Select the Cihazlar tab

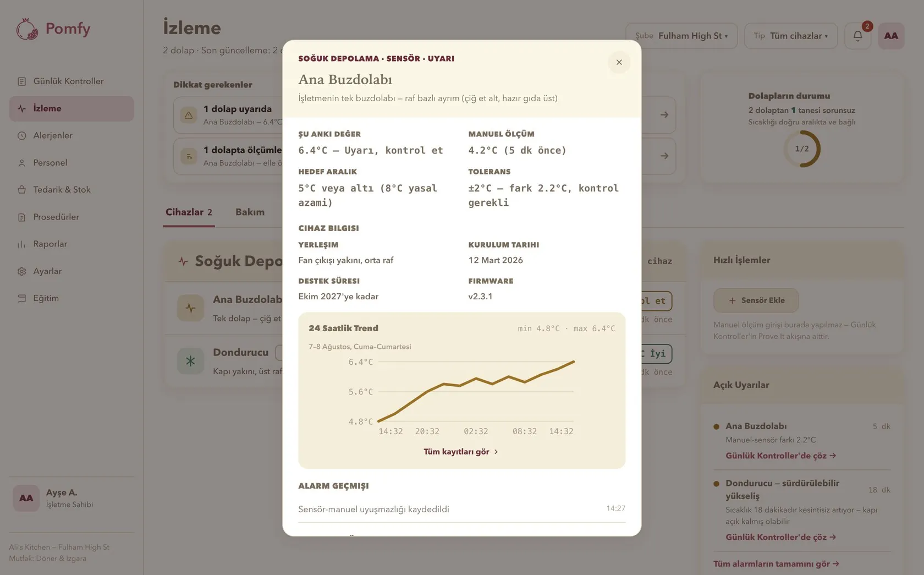click(189, 212)
